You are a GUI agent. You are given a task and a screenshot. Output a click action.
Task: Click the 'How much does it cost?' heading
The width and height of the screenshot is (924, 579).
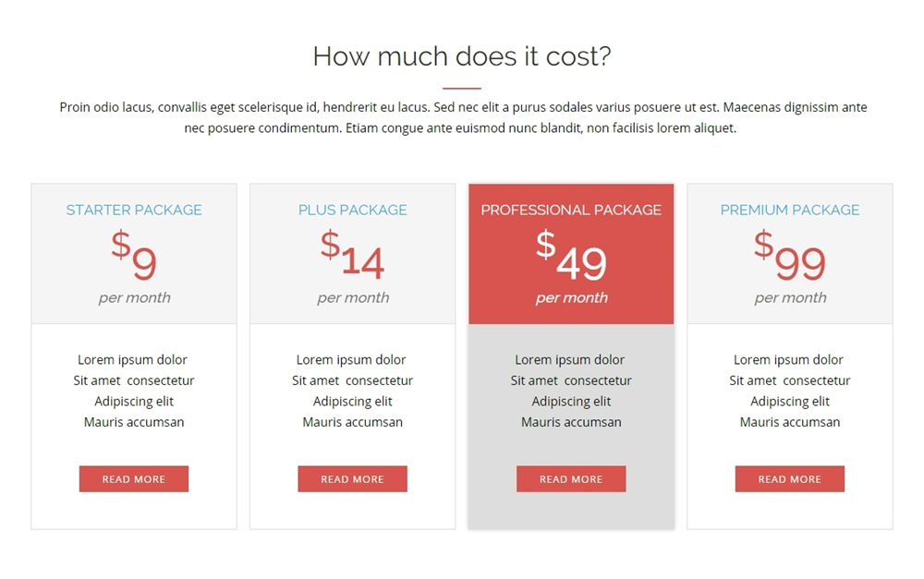(x=462, y=56)
